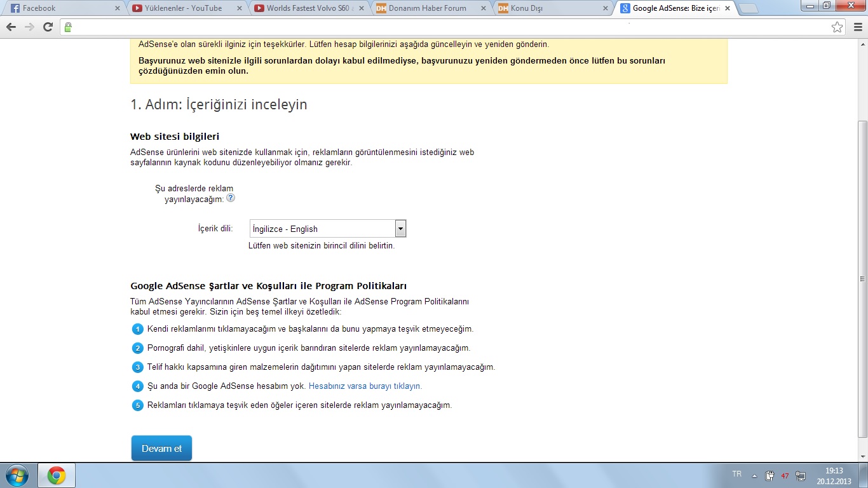
Task: Click the TR language indicator
Action: (x=737, y=474)
